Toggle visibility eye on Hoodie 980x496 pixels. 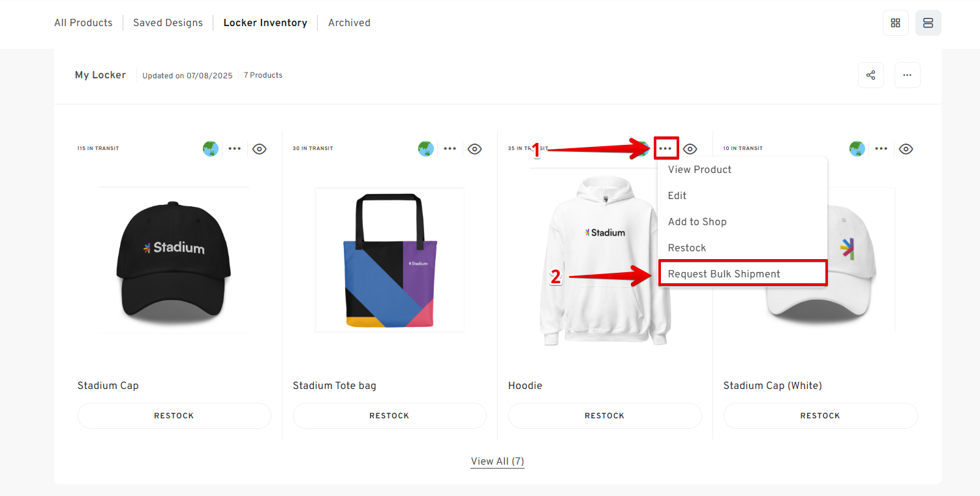pyautogui.click(x=690, y=149)
